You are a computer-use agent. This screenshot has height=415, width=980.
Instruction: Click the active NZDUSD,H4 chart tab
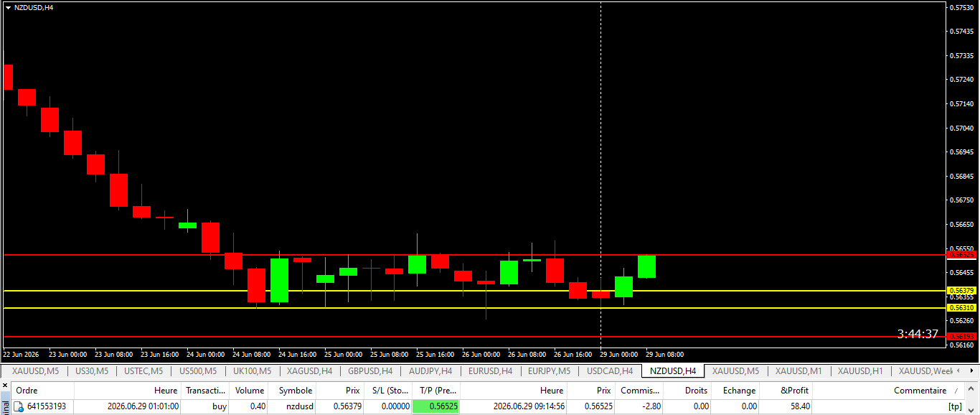coord(673,371)
